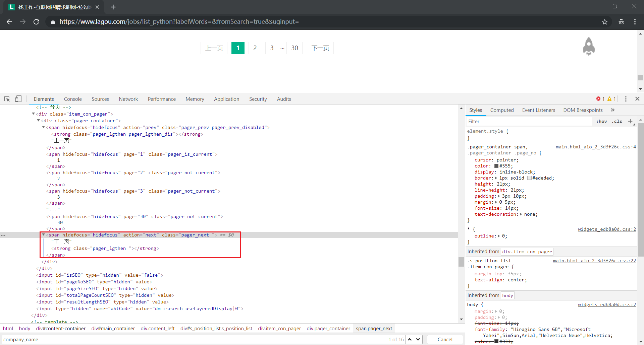Click the browser forward arrow
644x345 pixels.
tap(23, 22)
